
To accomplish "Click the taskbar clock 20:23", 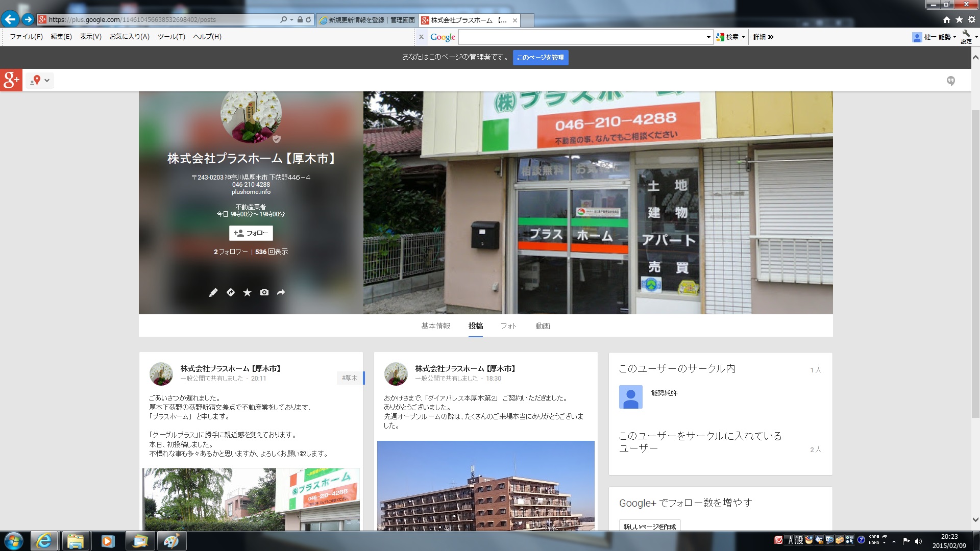I will tap(949, 537).
